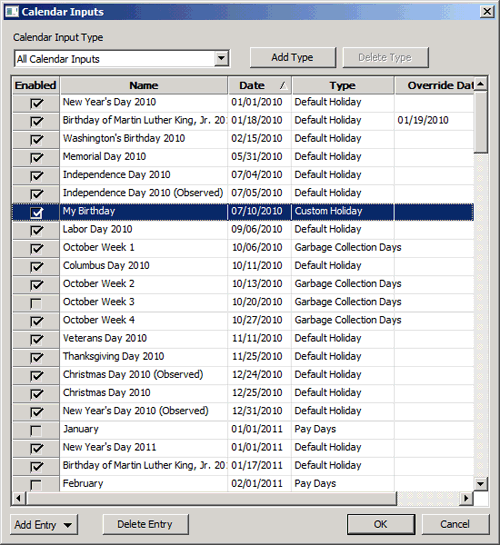This screenshot has width=500, height=545.
Task: Sort by the Date column header
Action: click(260, 85)
